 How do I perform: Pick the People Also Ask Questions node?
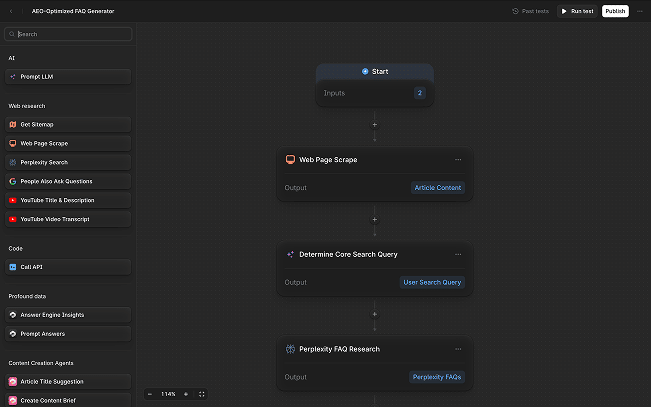tap(68, 181)
